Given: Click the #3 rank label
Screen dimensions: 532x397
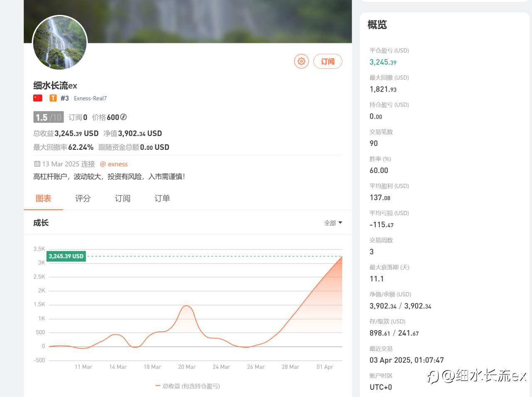Looking at the screenshot, I should coord(64,98).
